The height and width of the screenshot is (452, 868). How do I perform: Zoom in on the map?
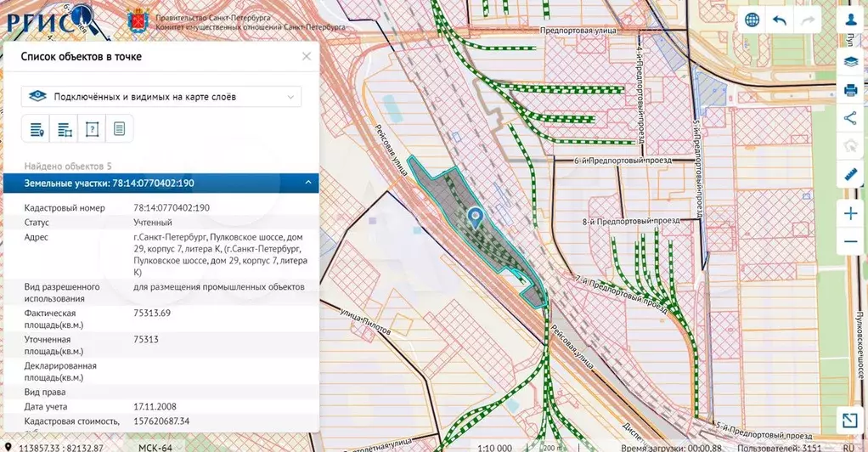pyautogui.click(x=851, y=213)
